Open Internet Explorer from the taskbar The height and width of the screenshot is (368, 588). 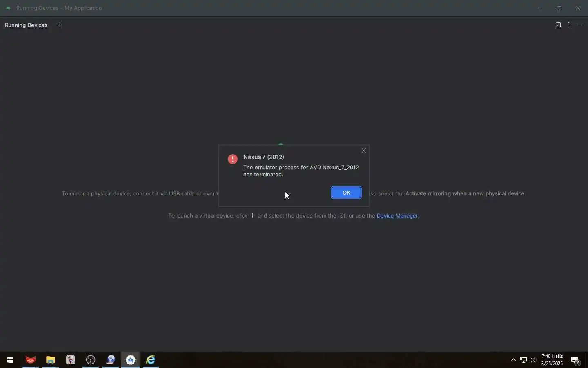pyautogui.click(x=151, y=360)
